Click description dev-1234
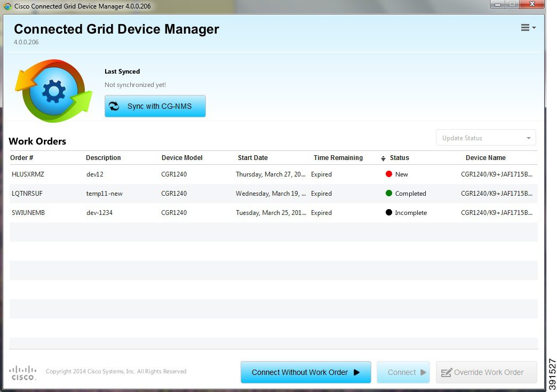The width and height of the screenshot is (557, 392). [x=99, y=213]
